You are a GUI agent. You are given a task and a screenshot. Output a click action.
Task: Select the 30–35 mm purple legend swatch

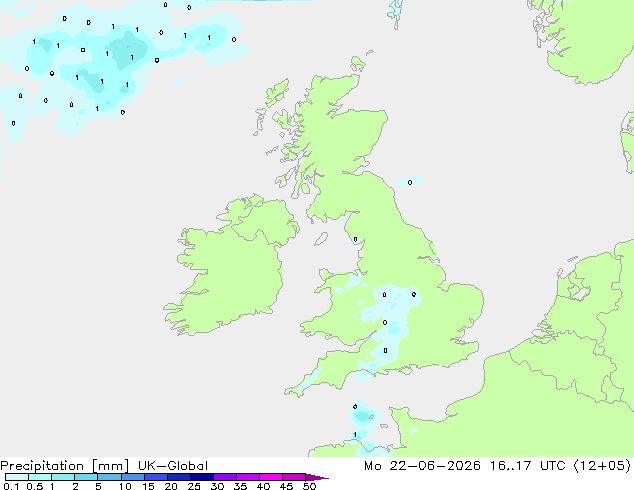click(x=224, y=477)
